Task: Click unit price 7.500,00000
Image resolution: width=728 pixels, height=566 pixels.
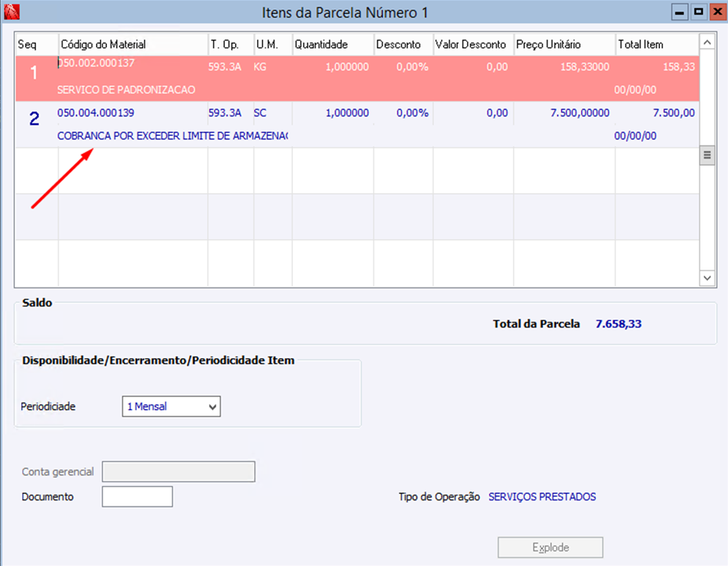Action: (x=580, y=113)
